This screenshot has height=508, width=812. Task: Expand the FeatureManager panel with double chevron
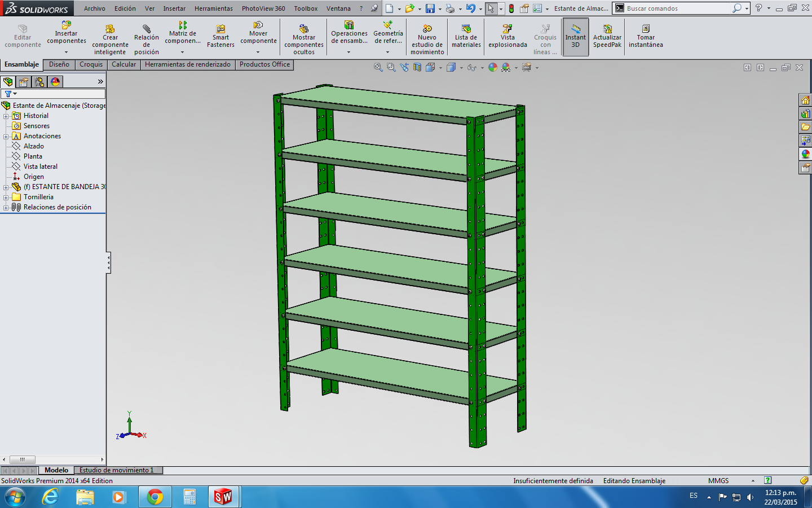tap(100, 82)
